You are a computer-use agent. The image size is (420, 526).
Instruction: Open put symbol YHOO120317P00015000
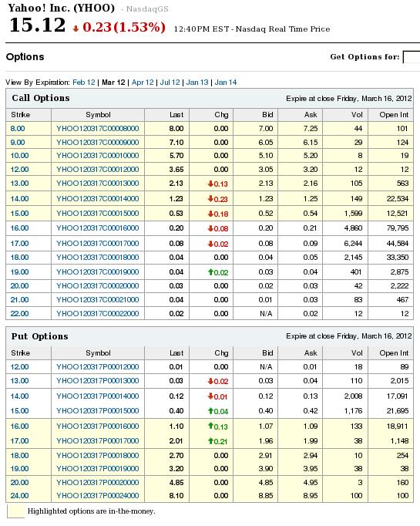(x=98, y=411)
